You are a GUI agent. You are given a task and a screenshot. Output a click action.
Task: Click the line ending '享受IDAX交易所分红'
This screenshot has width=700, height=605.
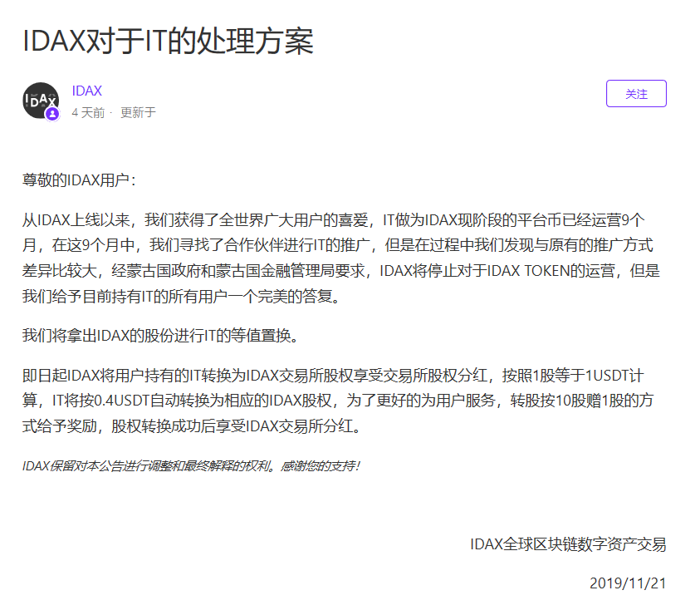point(192,425)
